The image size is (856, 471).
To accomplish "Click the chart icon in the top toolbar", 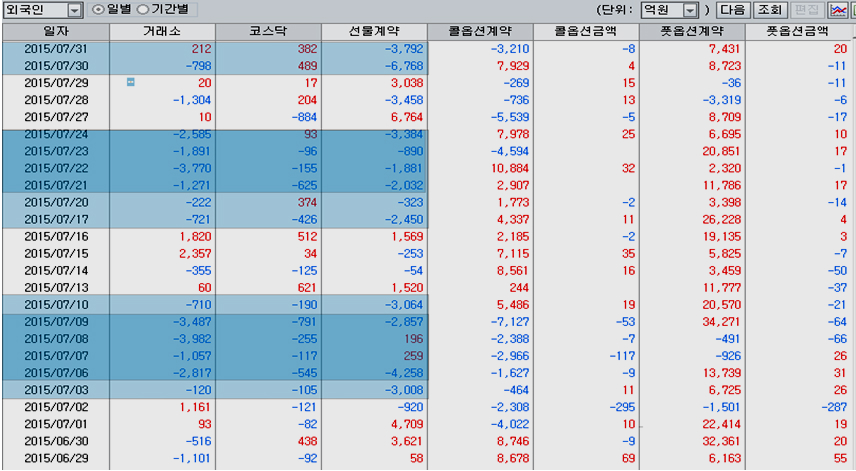I will point(838,10).
